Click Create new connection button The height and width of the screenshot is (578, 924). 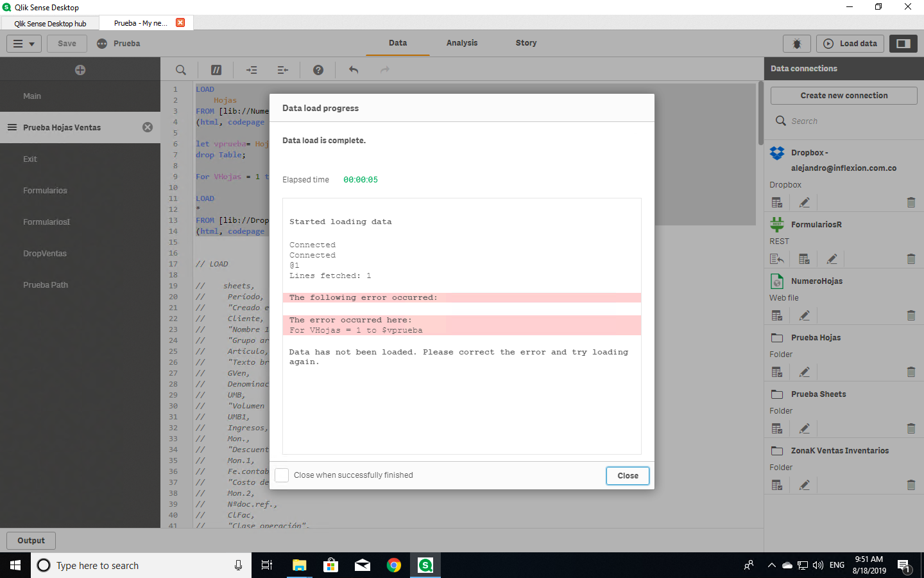click(844, 96)
